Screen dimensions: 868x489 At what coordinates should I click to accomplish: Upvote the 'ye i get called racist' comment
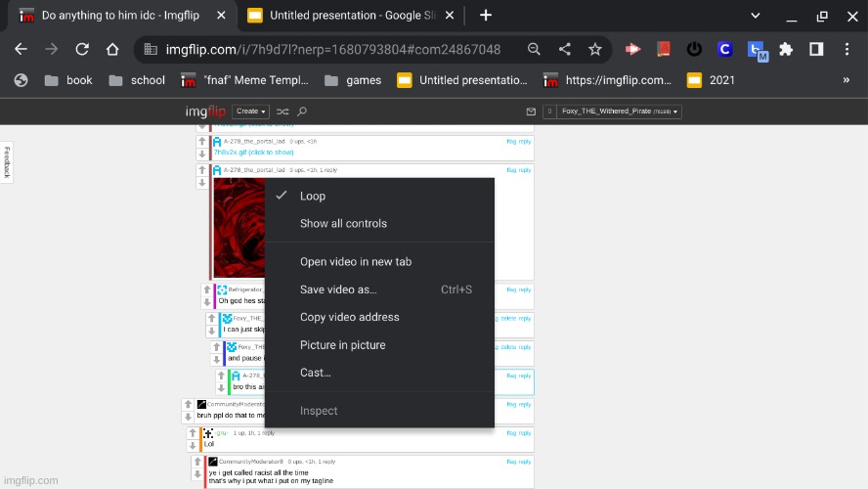(x=197, y=462)
